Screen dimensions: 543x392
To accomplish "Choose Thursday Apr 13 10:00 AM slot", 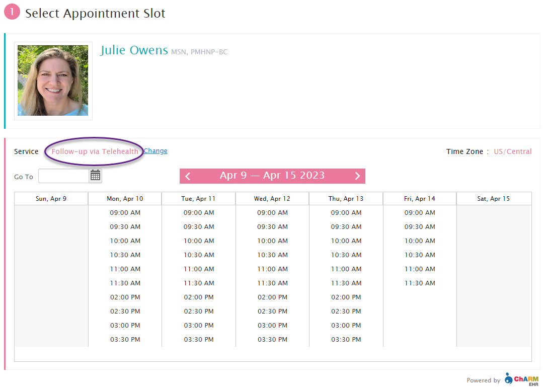I will point(346,241).
